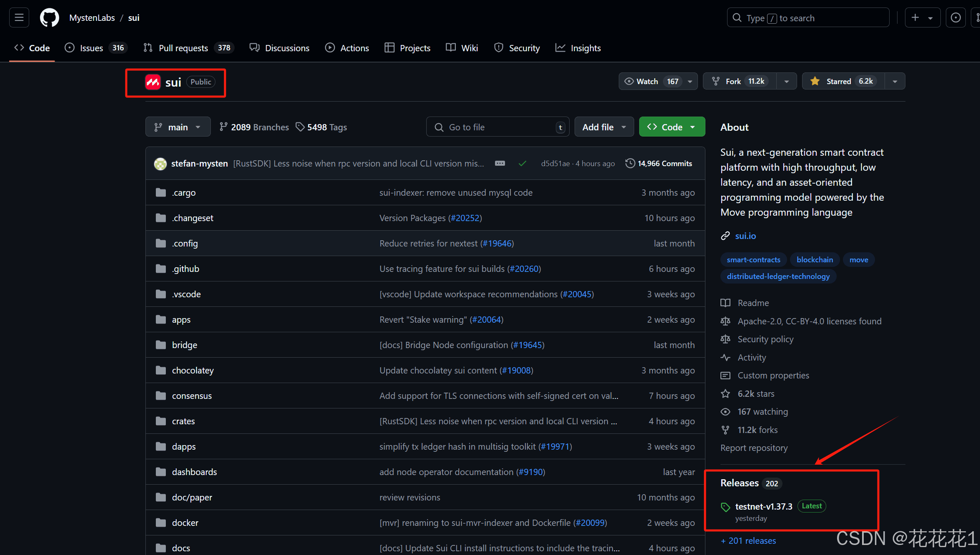Click the smart-contracts topic tag

753,259
